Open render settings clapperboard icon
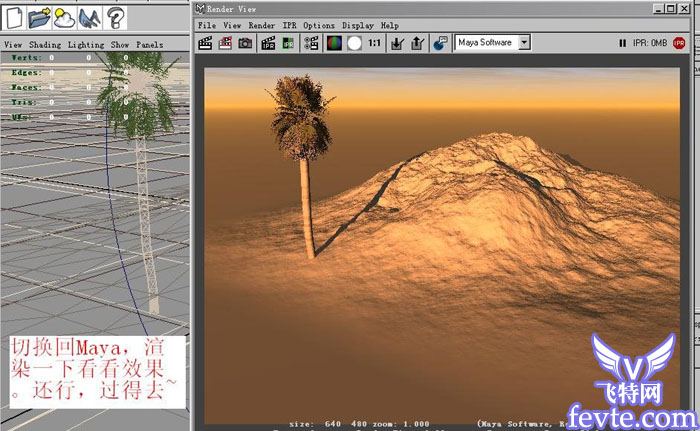 tap(311, 43)
